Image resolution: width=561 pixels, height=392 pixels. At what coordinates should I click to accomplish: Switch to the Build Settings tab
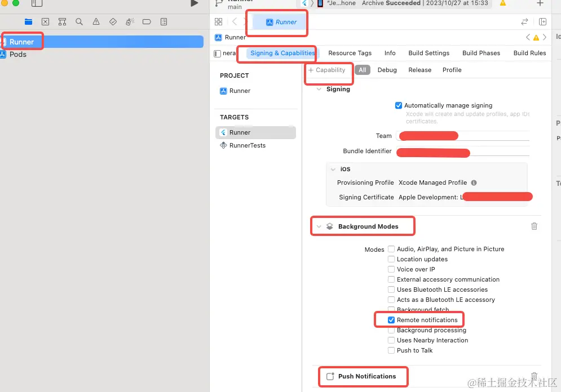click(429, 53)
